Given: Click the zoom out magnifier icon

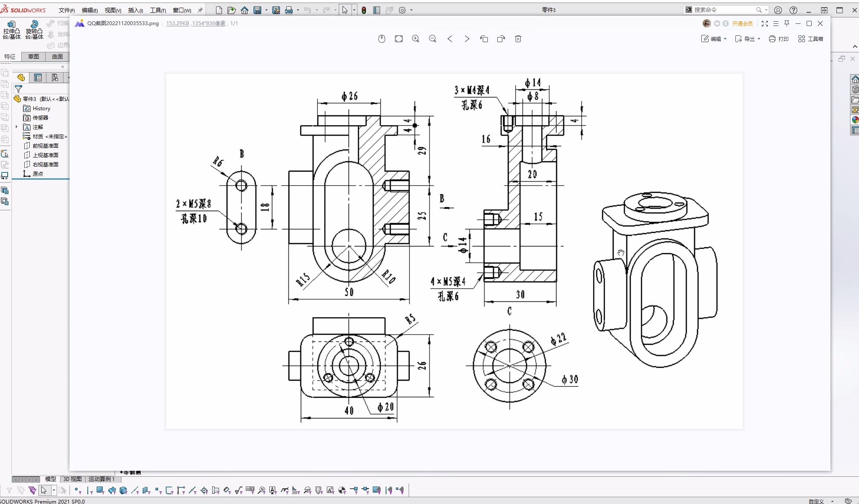Looking at the screenshot, I should tap(432, 39).
